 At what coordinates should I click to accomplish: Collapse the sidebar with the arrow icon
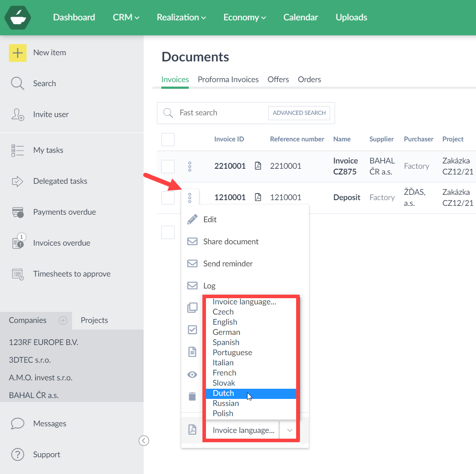(144, 440)
